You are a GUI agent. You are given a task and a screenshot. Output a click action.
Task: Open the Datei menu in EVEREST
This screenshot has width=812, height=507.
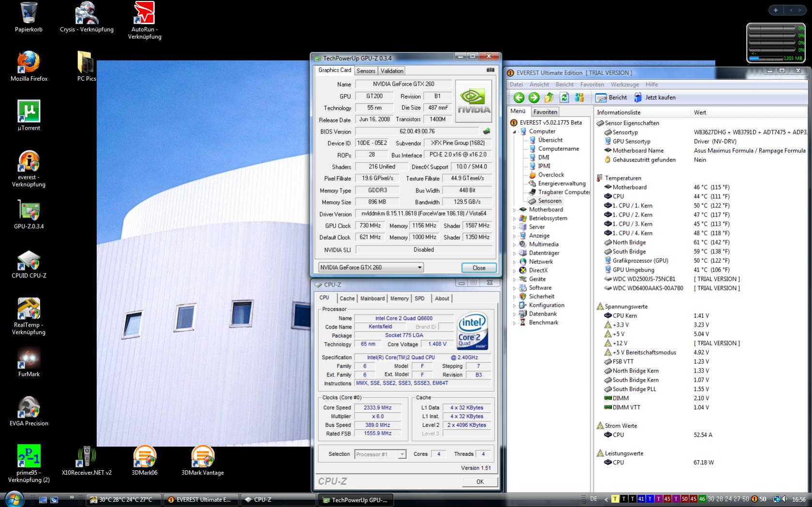(x=516, y=85)
